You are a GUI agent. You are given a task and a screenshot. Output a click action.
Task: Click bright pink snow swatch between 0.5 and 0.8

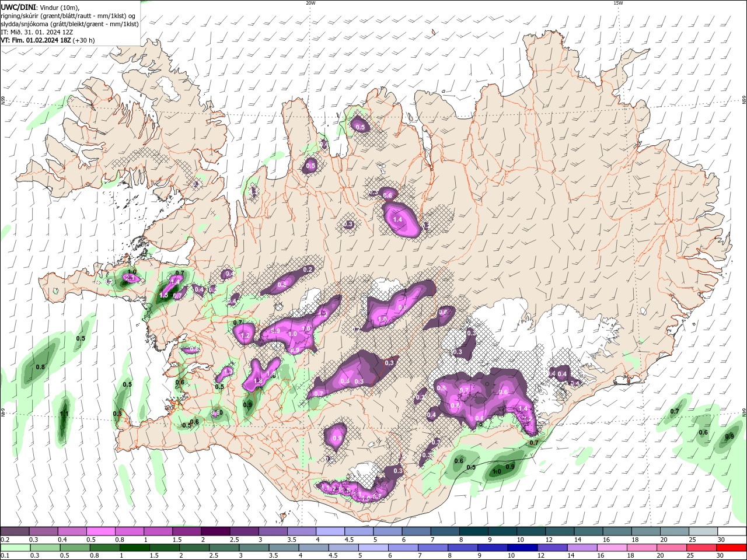point(101,531)
